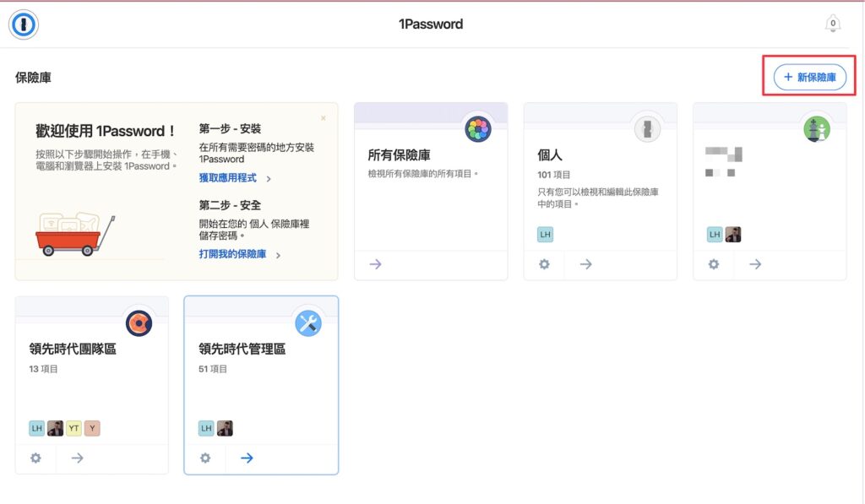865x504 pixels.
Task: Click the 1Password logo icon
Action: click(x=23, y=24)
